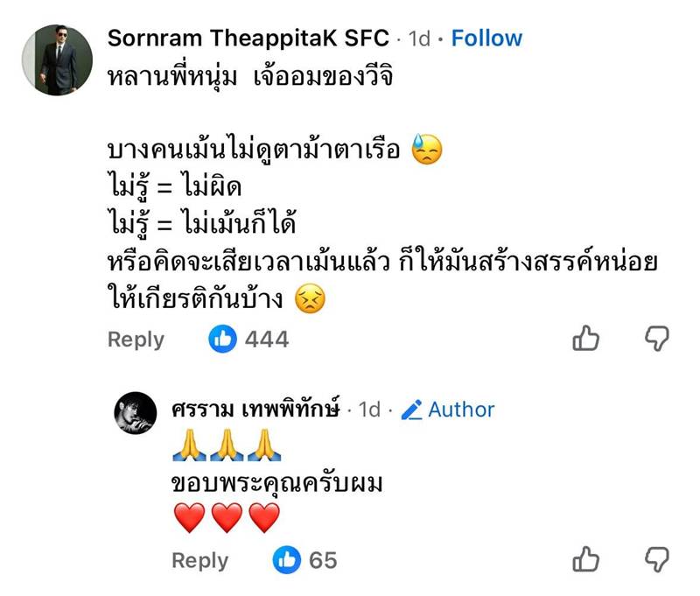Click the thumbs-down icon on the author's reply
The width and height of the screenshot is (700, 596).
point(656,559)
